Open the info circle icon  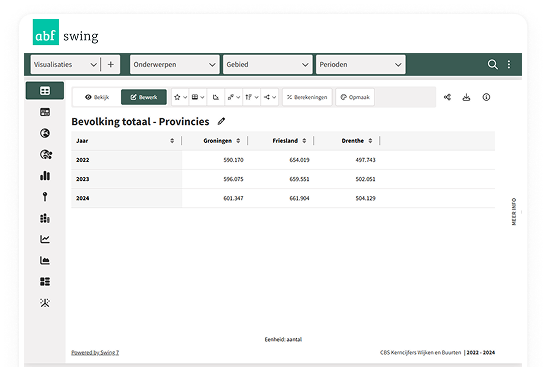click(x=486, y=97)
